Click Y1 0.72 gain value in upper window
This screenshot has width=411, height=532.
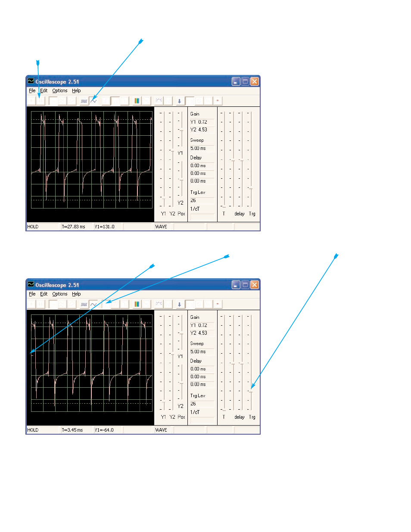[202, 122]
